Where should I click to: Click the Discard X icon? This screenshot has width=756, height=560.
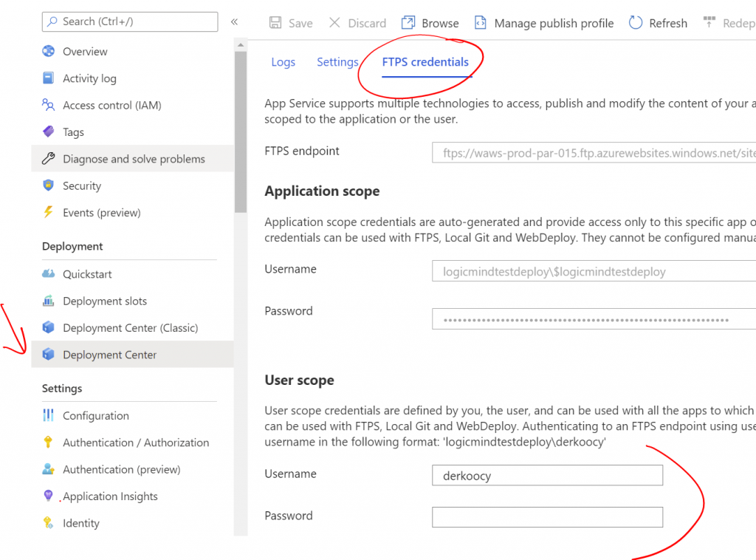(x=334, y=23)
